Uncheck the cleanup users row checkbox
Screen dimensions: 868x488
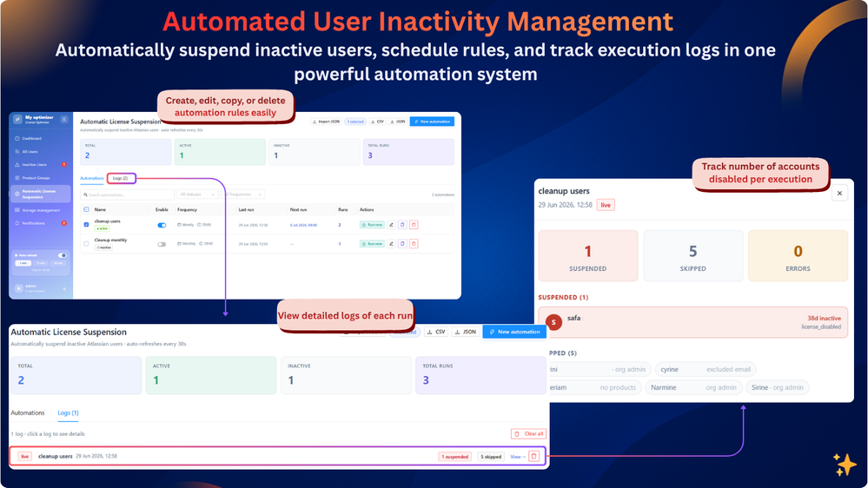[x=86, y=225]
